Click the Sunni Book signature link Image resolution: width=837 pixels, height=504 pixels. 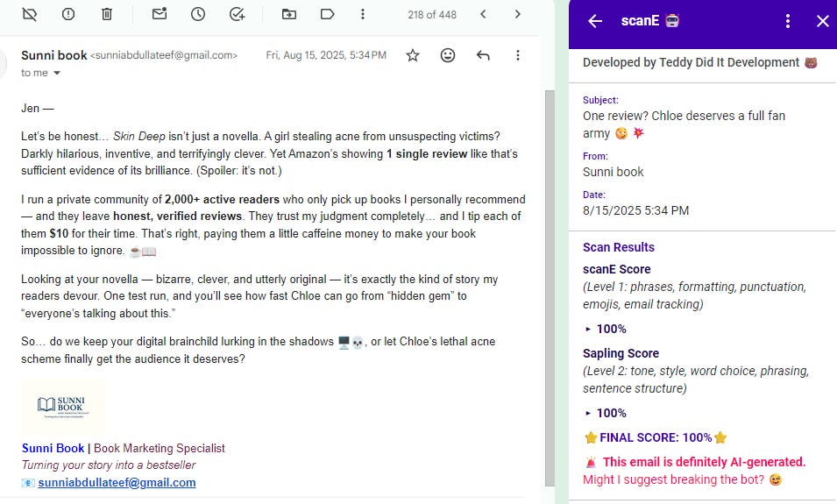[53, 448]
